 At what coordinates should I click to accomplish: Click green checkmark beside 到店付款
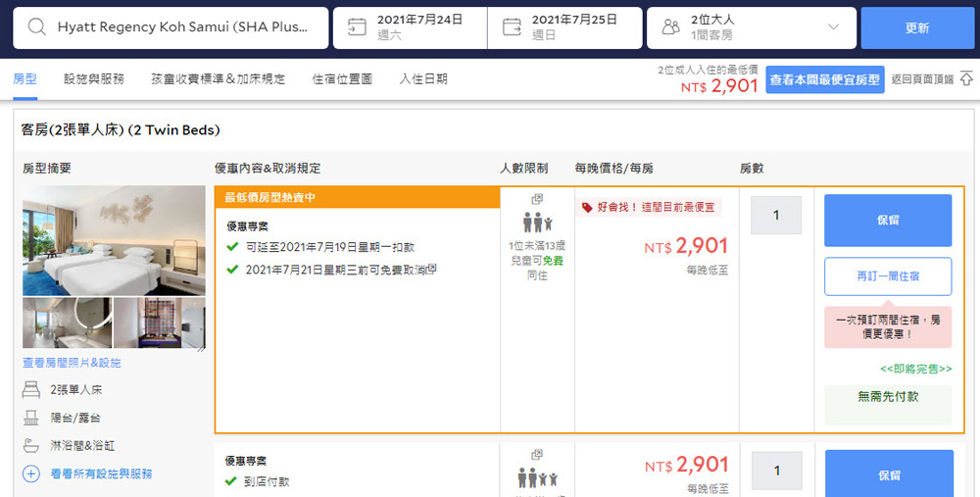[231, 481]
